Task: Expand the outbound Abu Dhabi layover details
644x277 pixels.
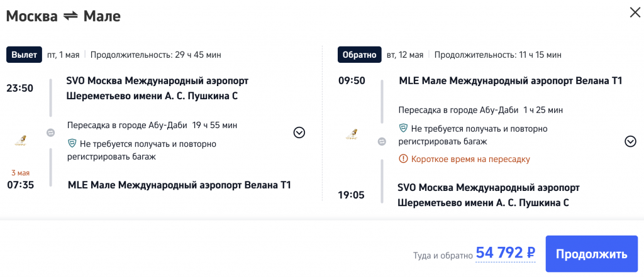Action: pos(299,133)
